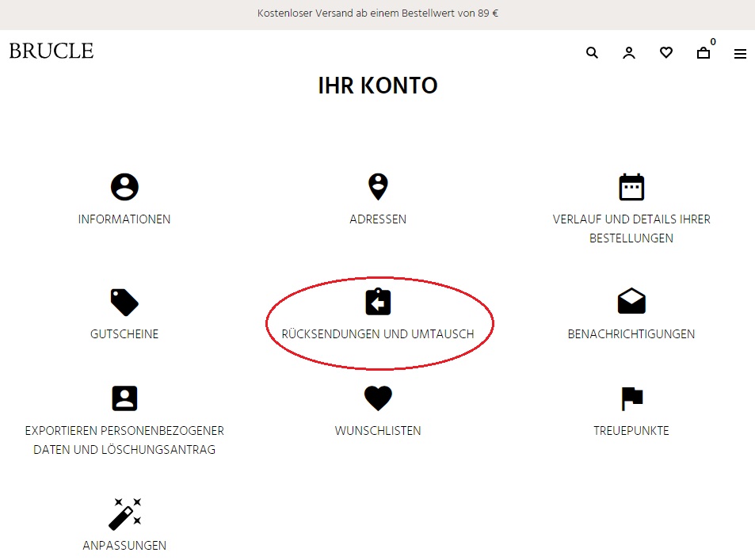Open the wishlist heart icon in header
The height and width of the screenshot is (560, 755).
click(x=666, y=53)
